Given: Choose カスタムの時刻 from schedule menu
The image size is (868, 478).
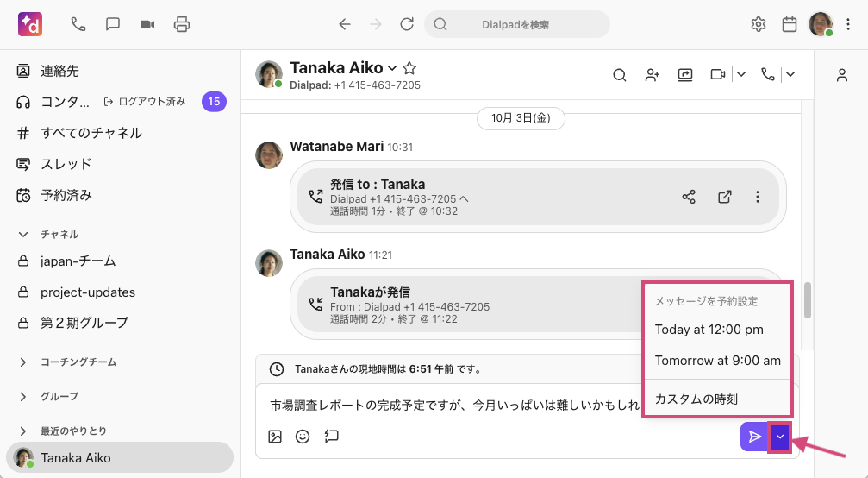Looking at the screenshot, I should tap(696, 399).
